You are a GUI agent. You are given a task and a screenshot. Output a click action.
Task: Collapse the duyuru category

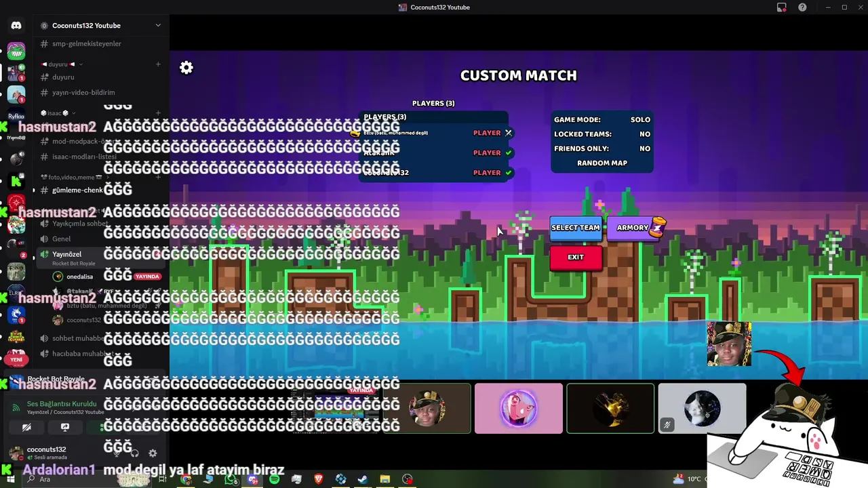point(61,64)
